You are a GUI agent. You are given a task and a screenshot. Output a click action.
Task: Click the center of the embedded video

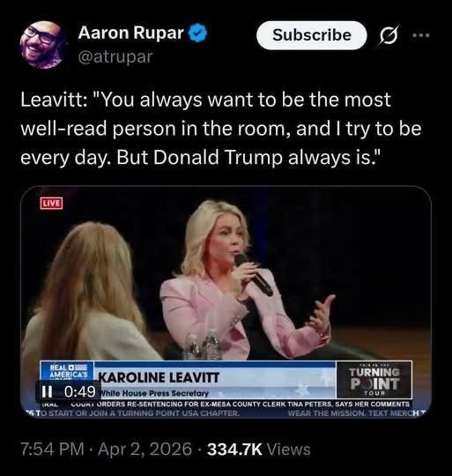(x=226, y=302)
